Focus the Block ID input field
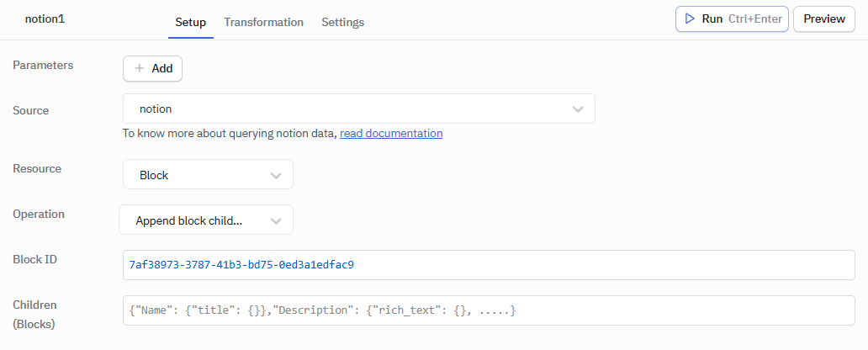The image size is (868, 350). [x=488, y=265]
